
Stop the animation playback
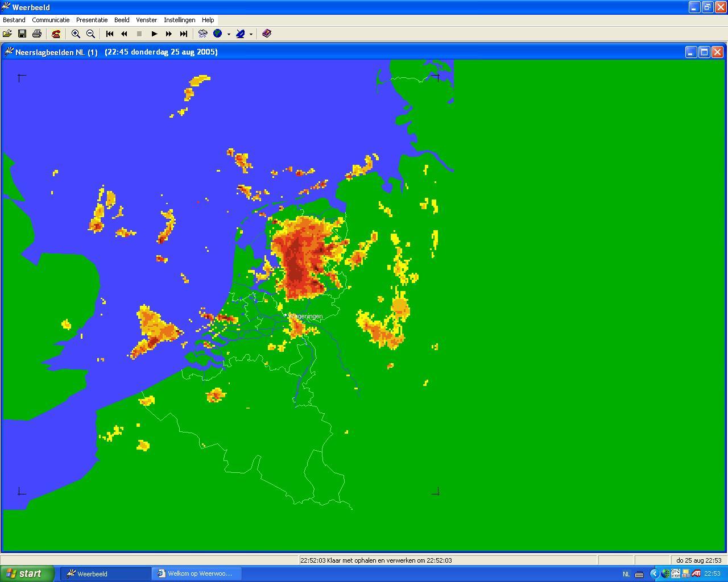[139, 34]
